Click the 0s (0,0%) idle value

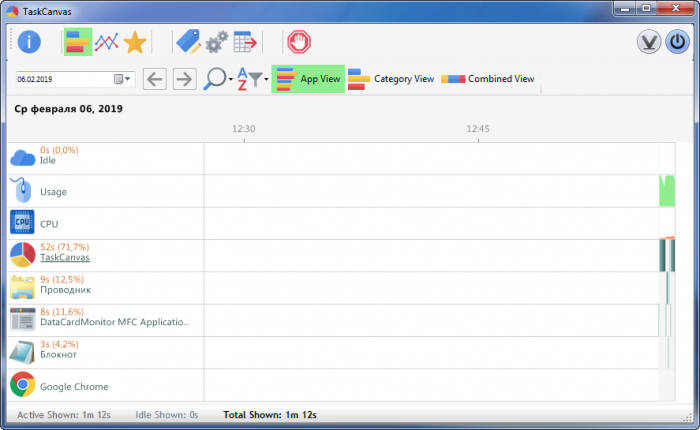click(x=59, y=150)
